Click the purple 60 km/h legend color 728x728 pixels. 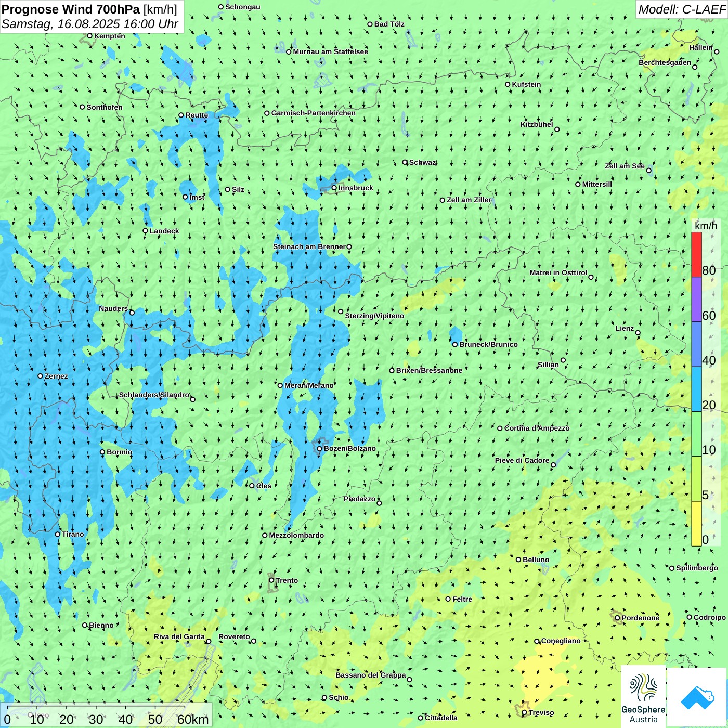pyautogui.click(x=696, y=300)
